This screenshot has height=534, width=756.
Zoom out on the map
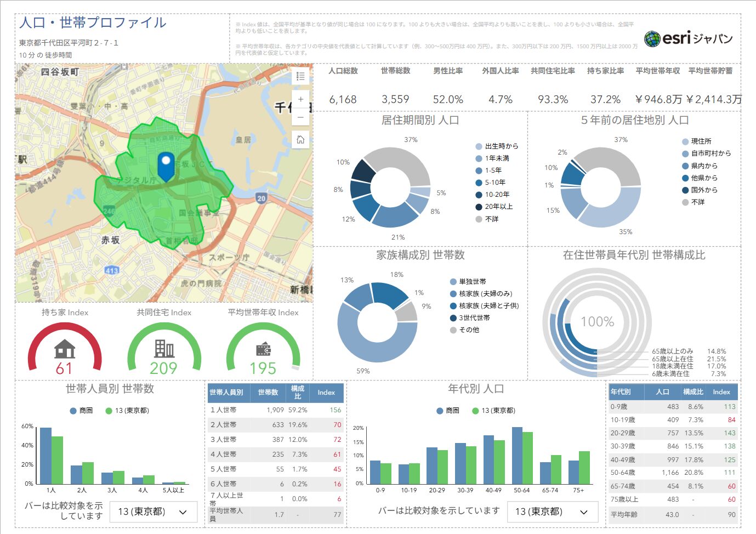pos(300,117)
